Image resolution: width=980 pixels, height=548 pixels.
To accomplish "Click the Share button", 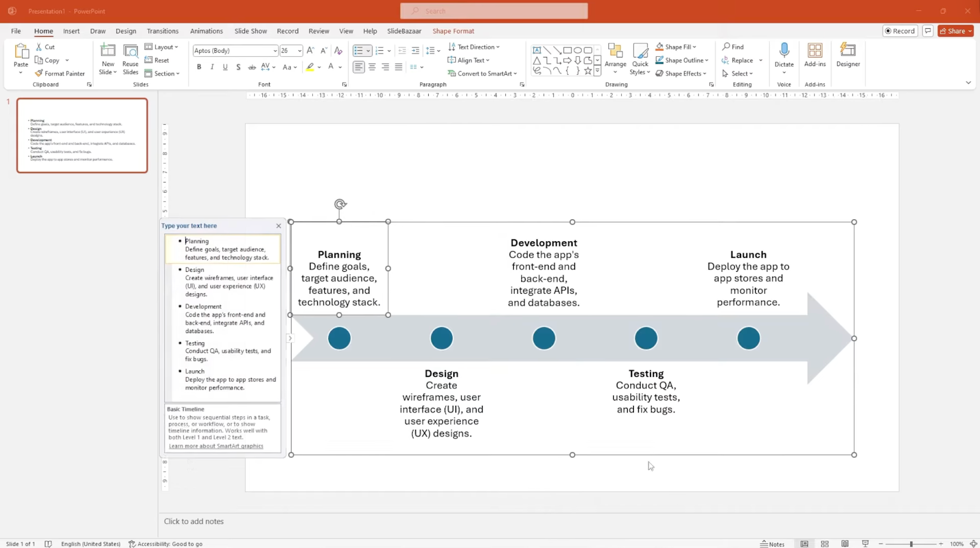I will coord(956,31).
